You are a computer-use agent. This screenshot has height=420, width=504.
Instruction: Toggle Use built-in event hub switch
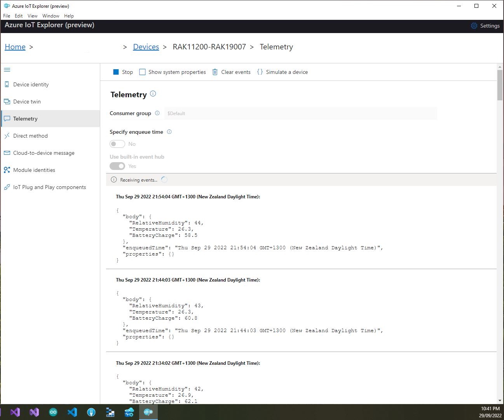point(117,166)
